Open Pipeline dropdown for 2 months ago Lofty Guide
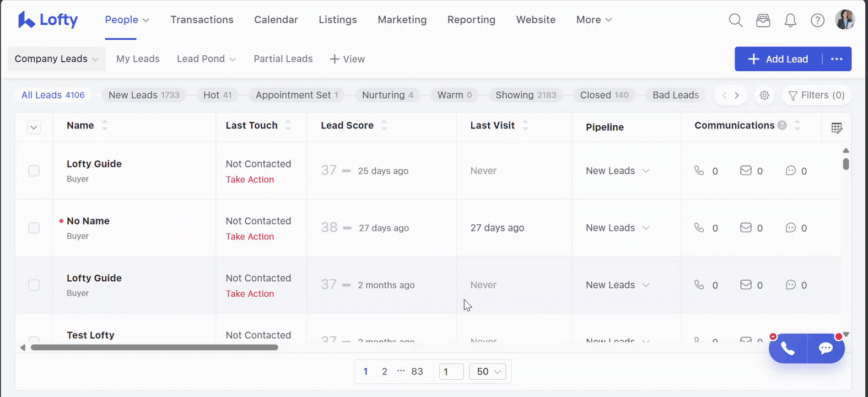 pos(618,285)
